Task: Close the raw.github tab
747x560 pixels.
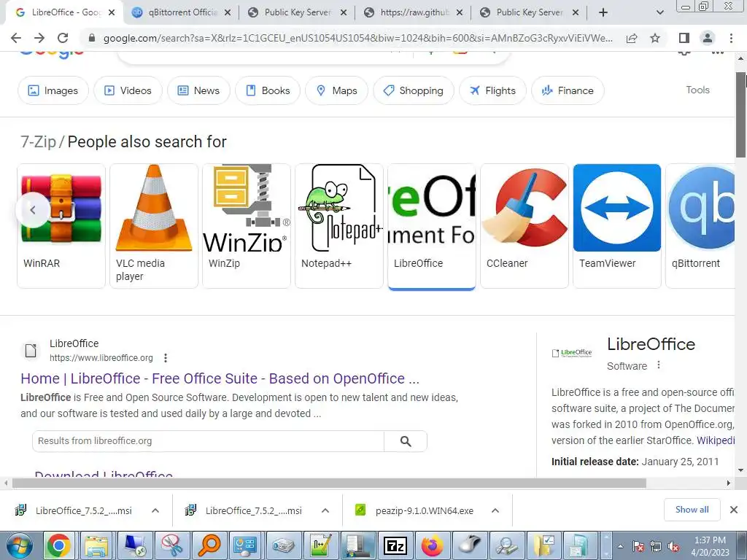Action: point(460,13)
